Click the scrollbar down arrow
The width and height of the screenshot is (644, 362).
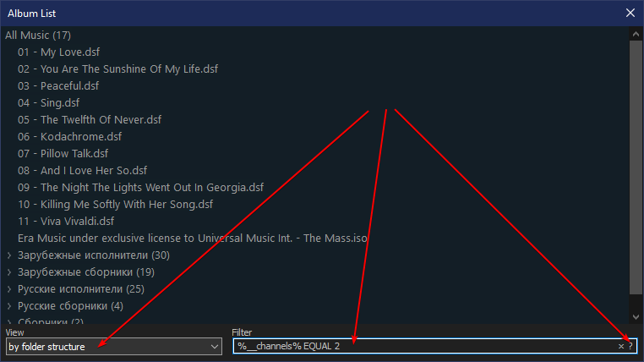[x=636, y=317]
